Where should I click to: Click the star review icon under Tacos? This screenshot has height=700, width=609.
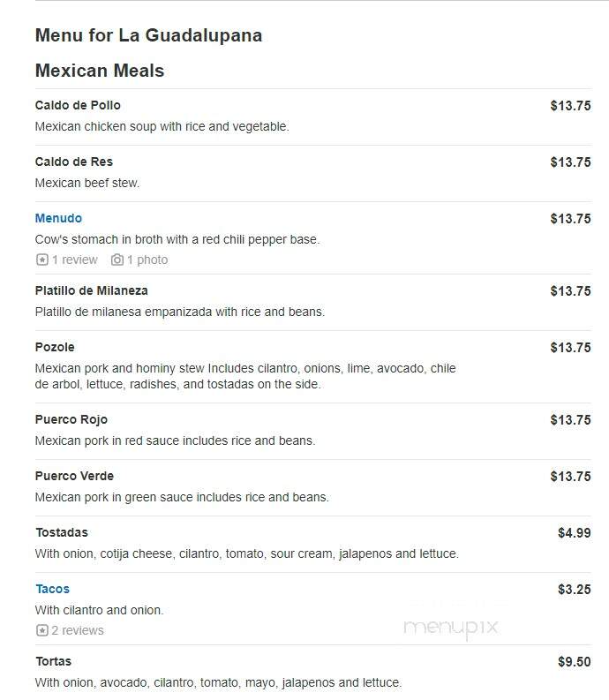click(42, 630)
